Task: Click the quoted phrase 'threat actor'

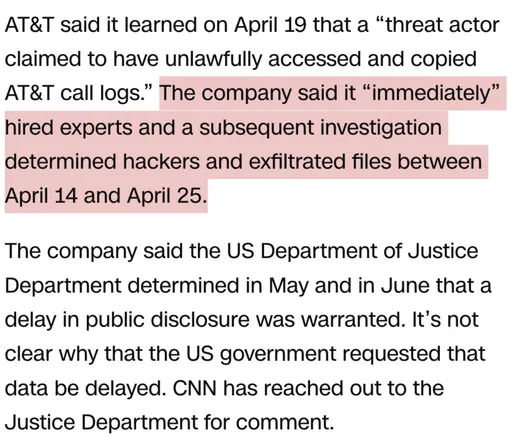Action: pyautogui.click(x=442, y=25)
